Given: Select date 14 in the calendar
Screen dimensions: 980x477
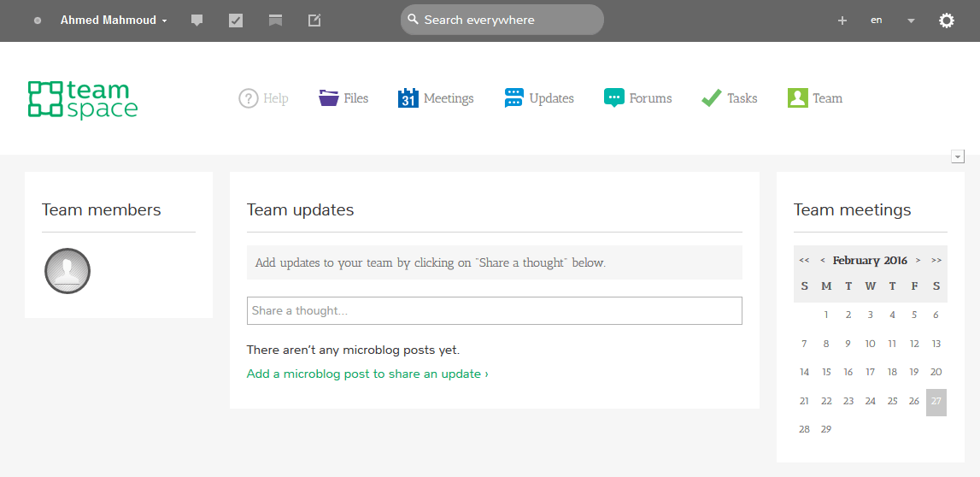Looking at the screenshot, I should 804,372.
